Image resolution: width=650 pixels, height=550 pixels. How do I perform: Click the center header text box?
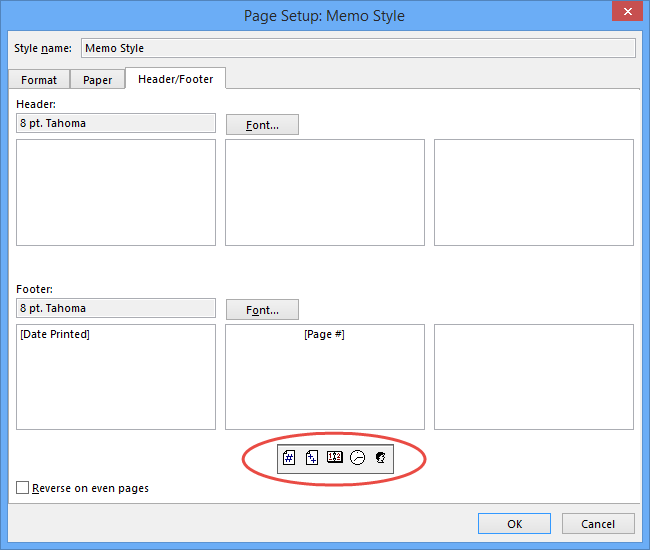(325, 192)
